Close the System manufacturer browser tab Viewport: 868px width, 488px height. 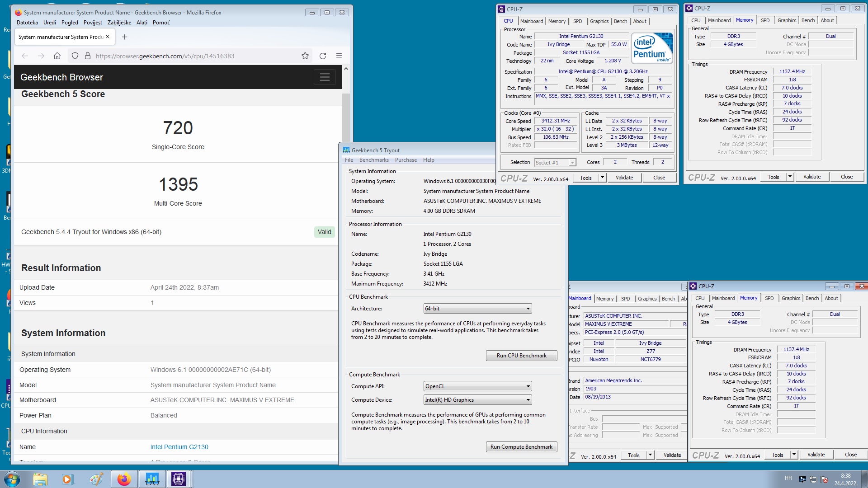pos(108,37)
